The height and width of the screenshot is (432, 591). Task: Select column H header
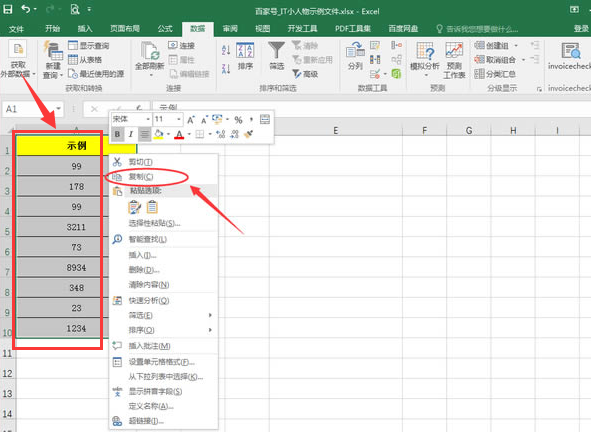(x=513, y=130)
